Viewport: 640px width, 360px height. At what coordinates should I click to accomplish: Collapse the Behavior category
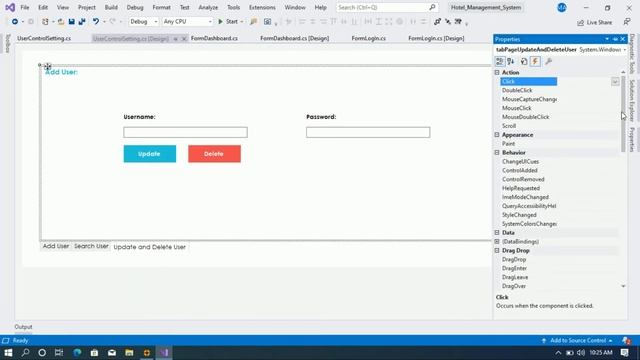(497, 152)
